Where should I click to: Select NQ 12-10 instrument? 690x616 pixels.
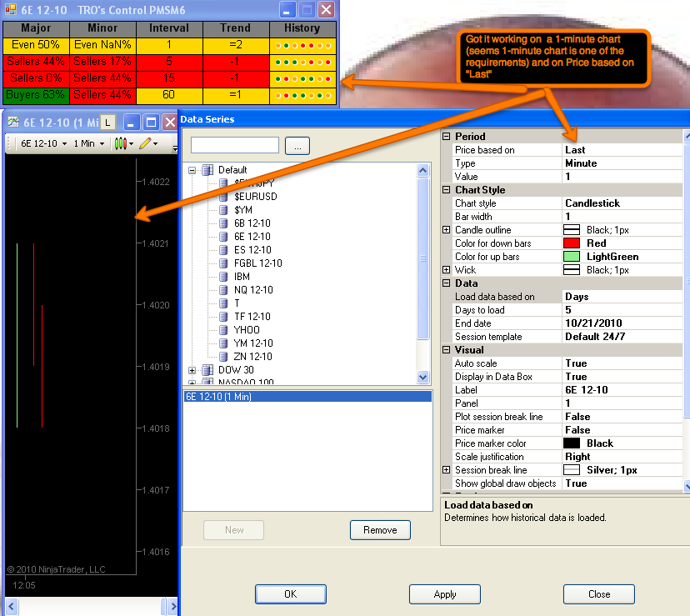(x=253, y=290)
